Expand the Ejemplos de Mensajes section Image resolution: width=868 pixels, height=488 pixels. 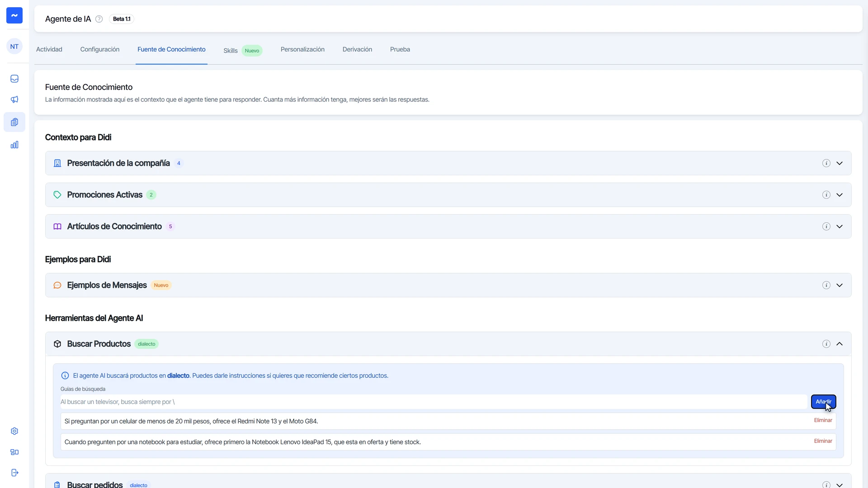[x=840, y=285]
